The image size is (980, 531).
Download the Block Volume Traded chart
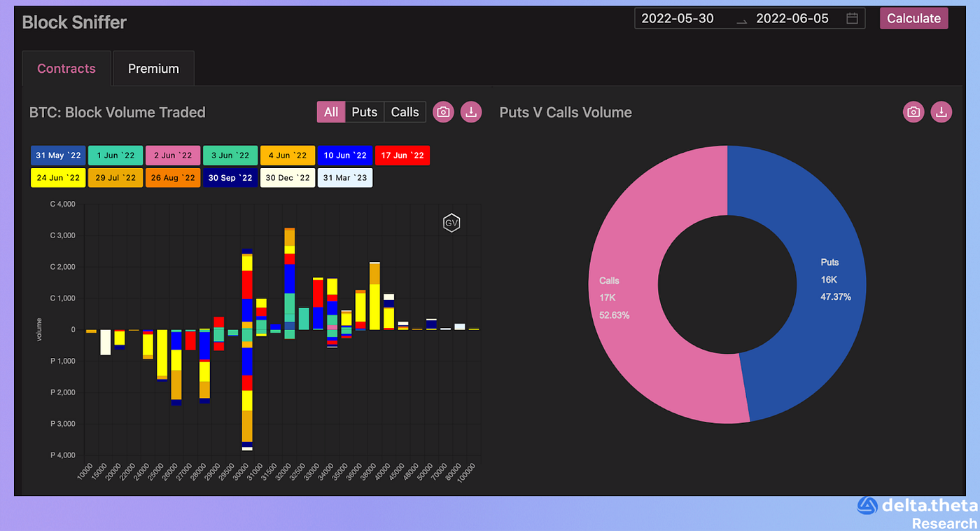coord(471,112)
